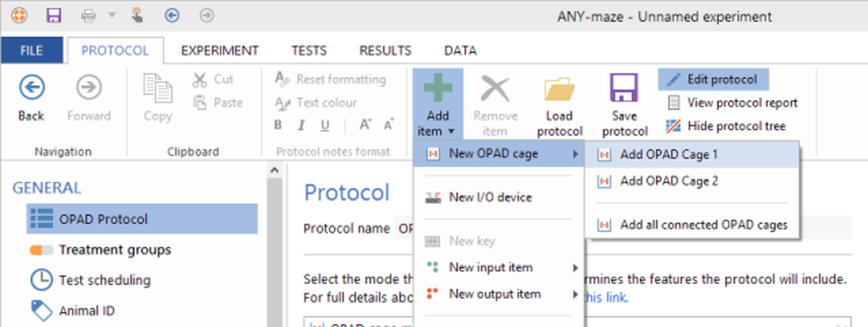Open the blue FILE menu button
868x327 pixels.
click(31, 51)
